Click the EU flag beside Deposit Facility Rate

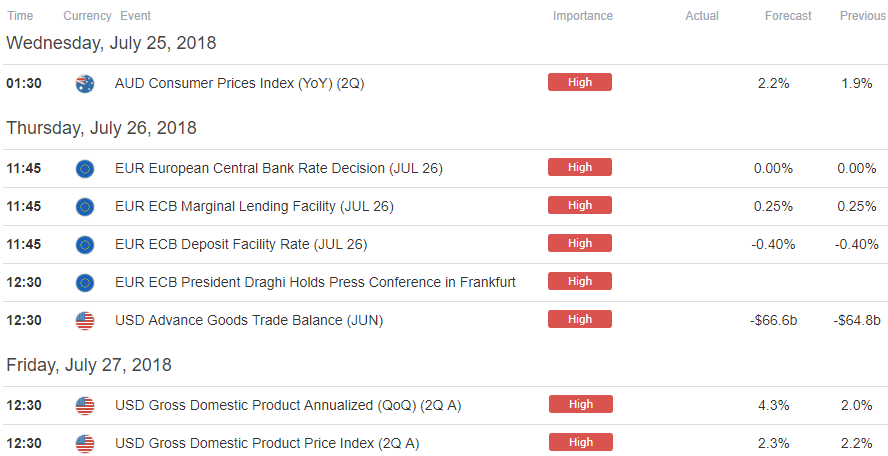coord(85,245)
